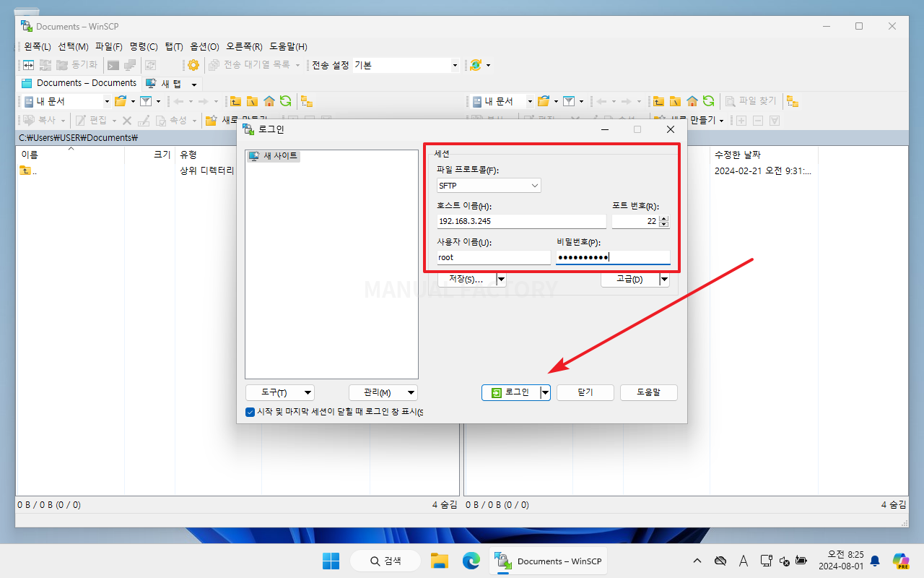Click the unselect files minus icon in right panel
The height and width of the screenshot is (578, 924).
[758, 120]
